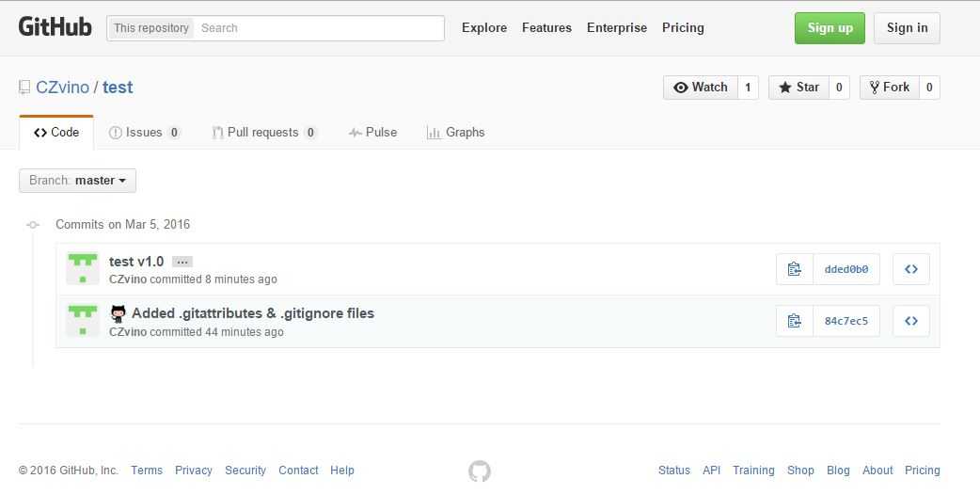Open About link in footer

(877, 471)
